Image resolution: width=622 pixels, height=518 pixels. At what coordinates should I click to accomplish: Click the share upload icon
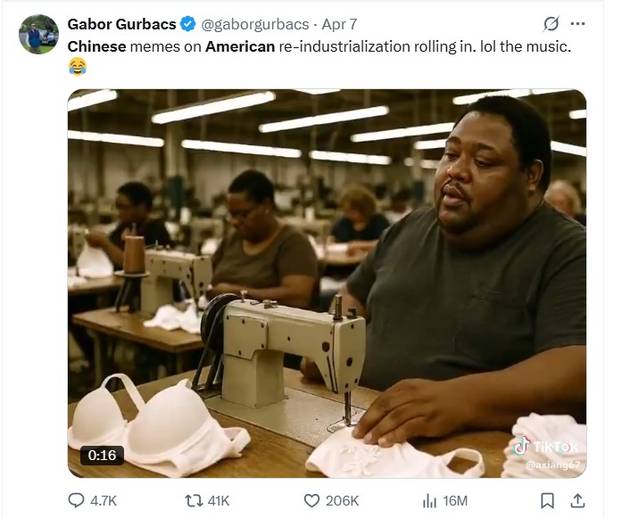(578, 501)
